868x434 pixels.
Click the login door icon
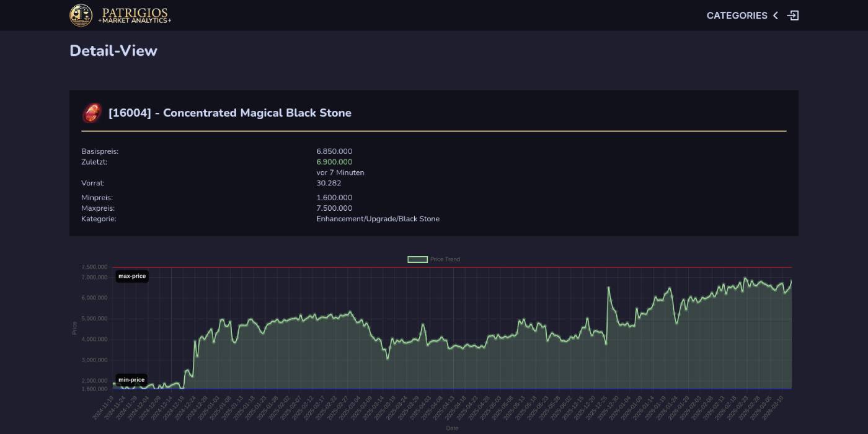794,15
